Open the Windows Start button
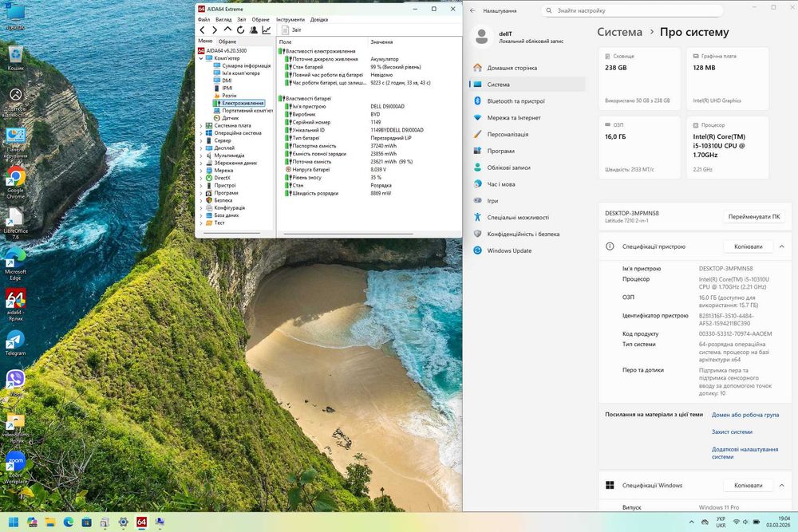Viewport: 798px width, 532px height. click(x=14, y=522)
